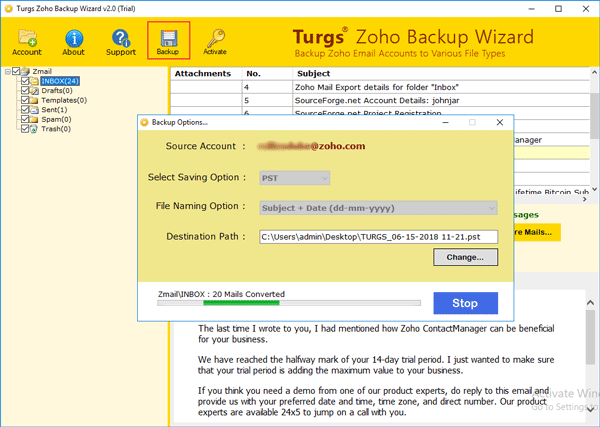Screen dimensions: 600x427
Task: Click the partially hidden More Mails button
Action: 537,232
